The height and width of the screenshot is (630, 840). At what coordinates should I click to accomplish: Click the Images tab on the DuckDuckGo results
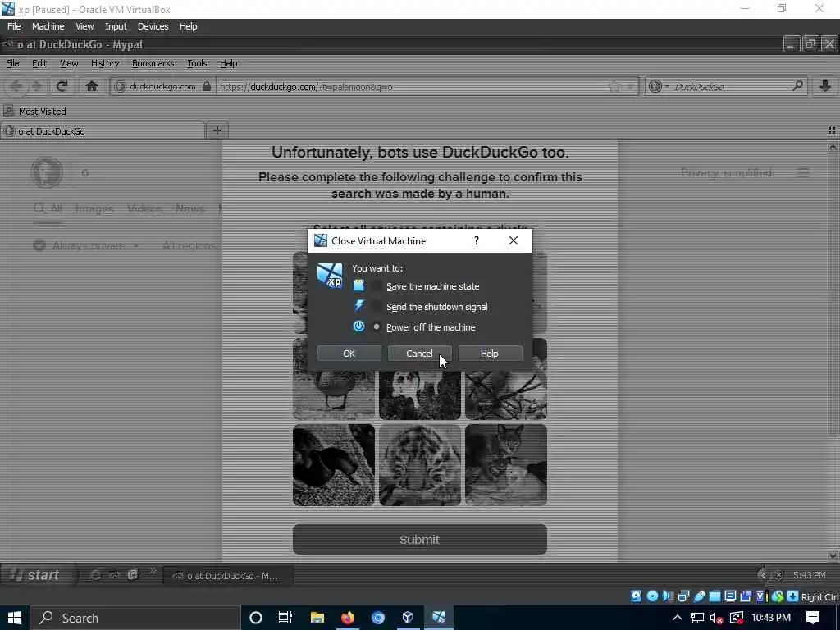point(94,209)
